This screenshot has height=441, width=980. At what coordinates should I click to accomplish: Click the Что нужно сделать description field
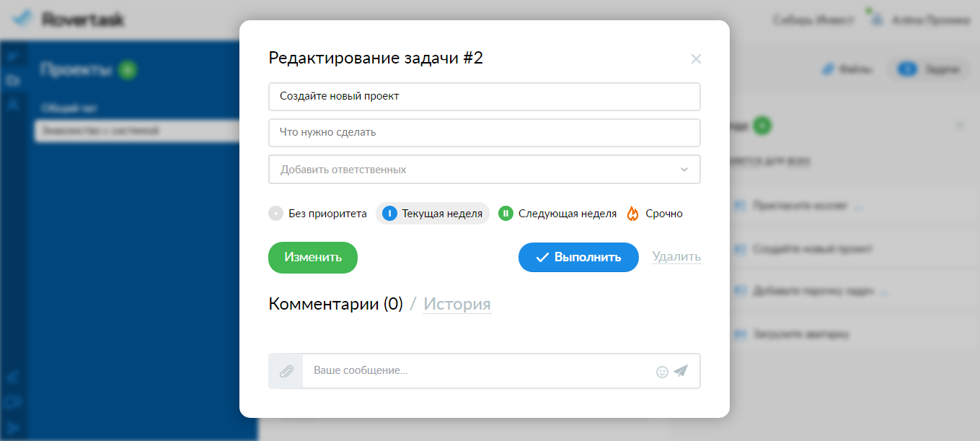[485, 133]
